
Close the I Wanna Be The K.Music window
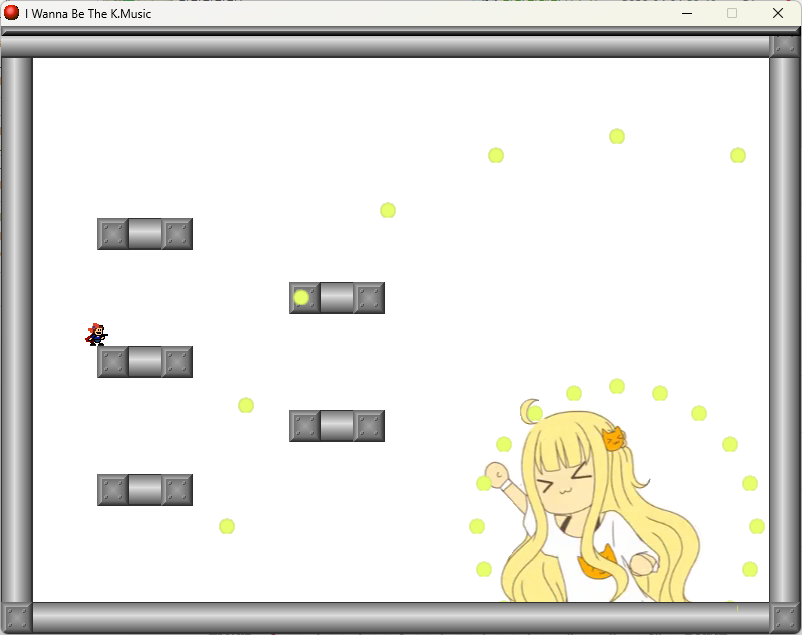click(x=777, y=13)
